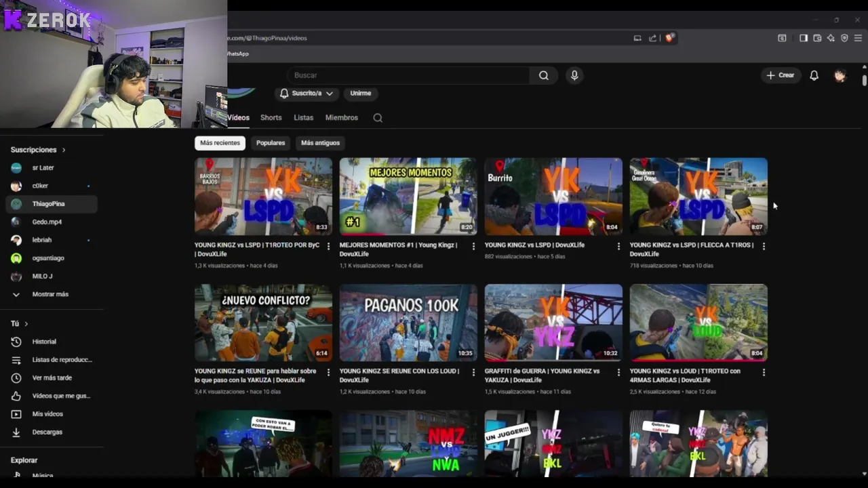Open Descargas in sidebar
The image size is (868, 488).
tap(52, 432)
